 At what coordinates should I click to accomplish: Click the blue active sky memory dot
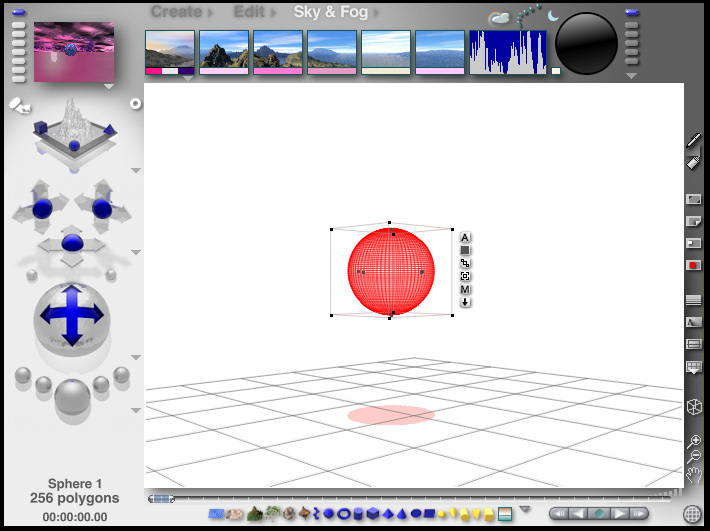point(632,12)
